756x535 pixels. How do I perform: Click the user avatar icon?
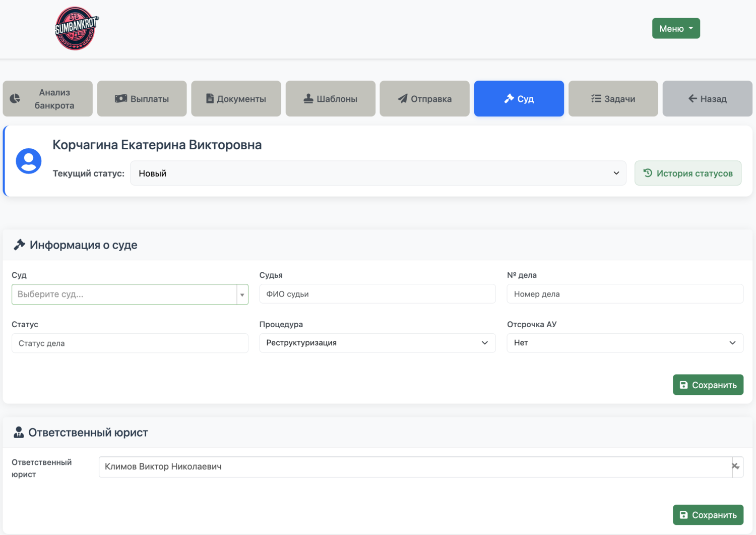(x=29, y=161)
